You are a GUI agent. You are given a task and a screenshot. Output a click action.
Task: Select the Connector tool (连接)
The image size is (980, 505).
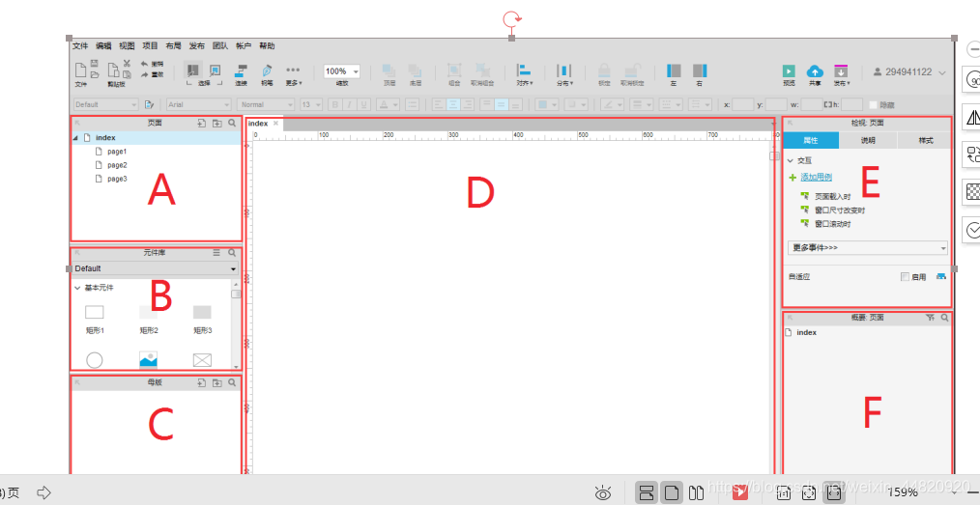242,70
